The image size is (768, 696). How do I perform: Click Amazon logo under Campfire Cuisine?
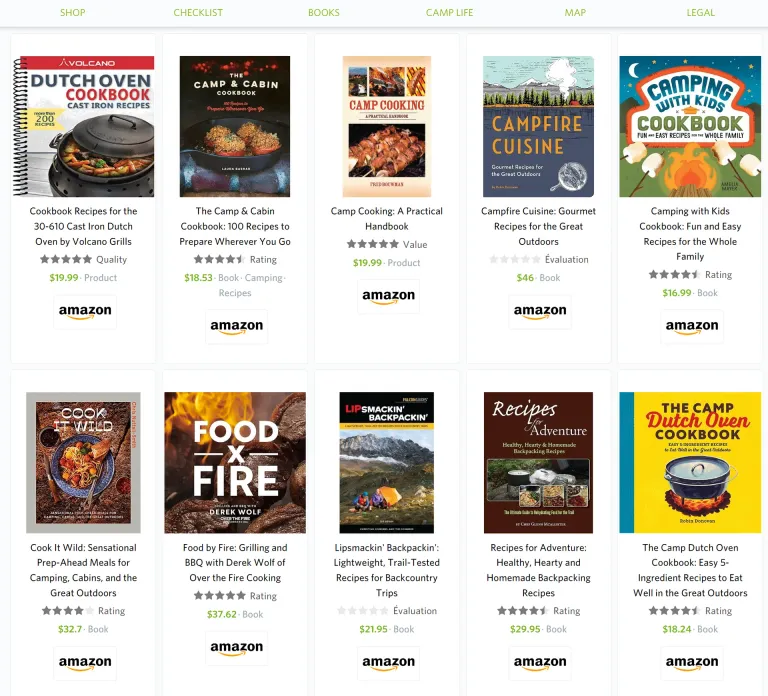point(540,312)
